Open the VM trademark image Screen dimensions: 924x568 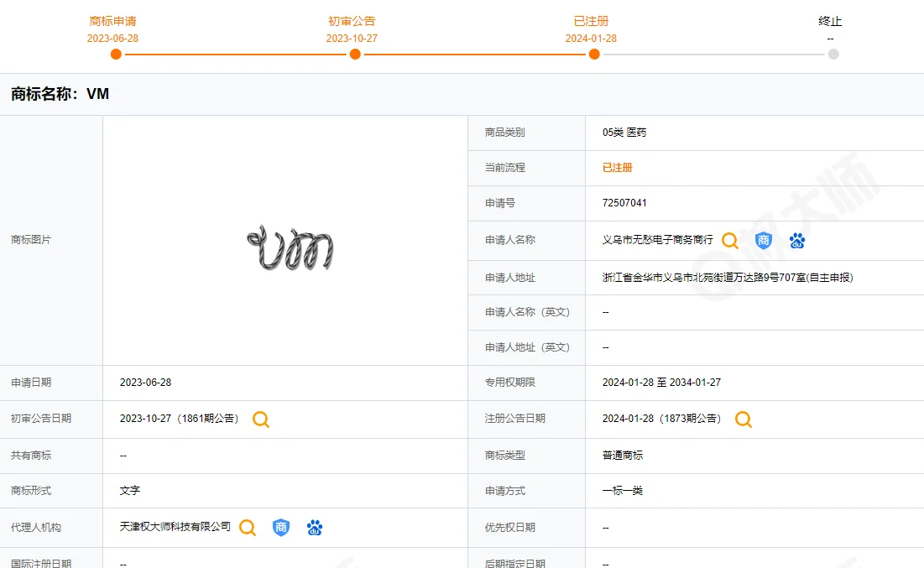288,249
